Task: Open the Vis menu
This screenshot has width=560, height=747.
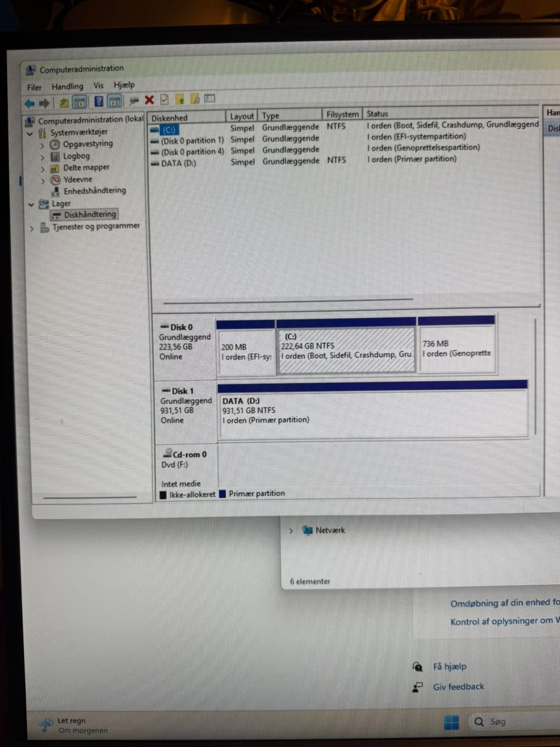Action: [99, 85]
